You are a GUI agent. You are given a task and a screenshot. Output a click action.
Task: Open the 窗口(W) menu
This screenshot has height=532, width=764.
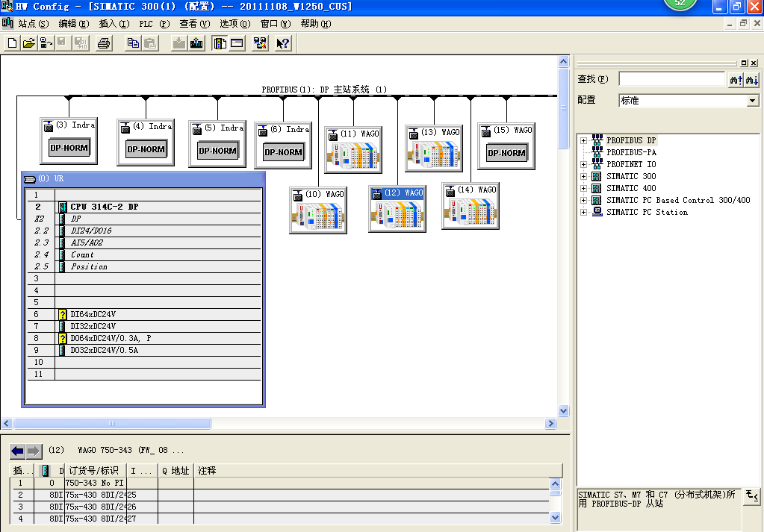[x=276, y=24]
